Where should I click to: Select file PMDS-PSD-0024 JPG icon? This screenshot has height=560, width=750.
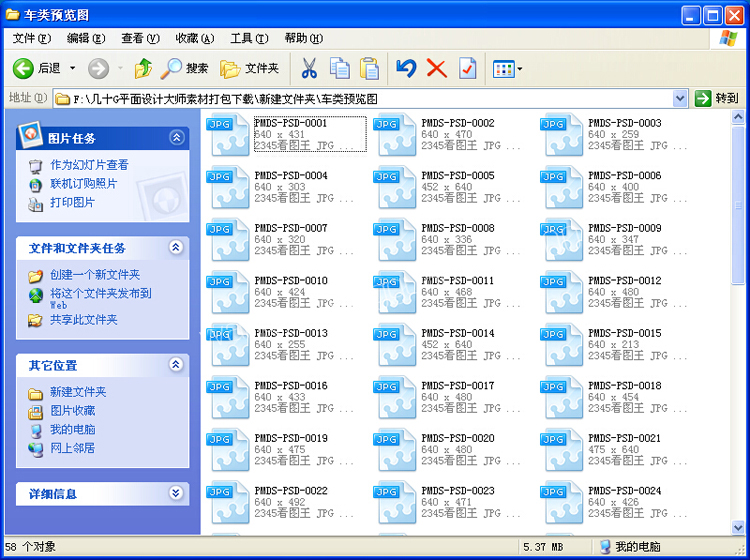(x=562, y=503)
